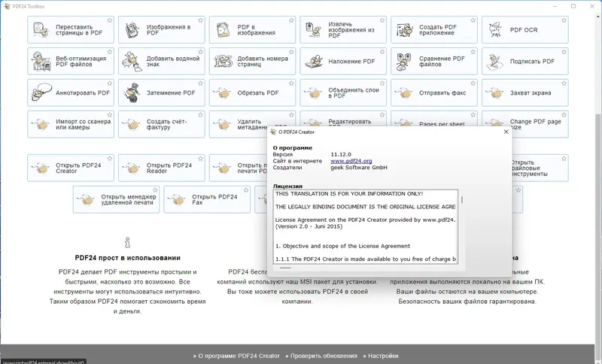Open Извлечь изображения из PDF tool
This screenshot has height=364, width=602.
coord(343,30)
